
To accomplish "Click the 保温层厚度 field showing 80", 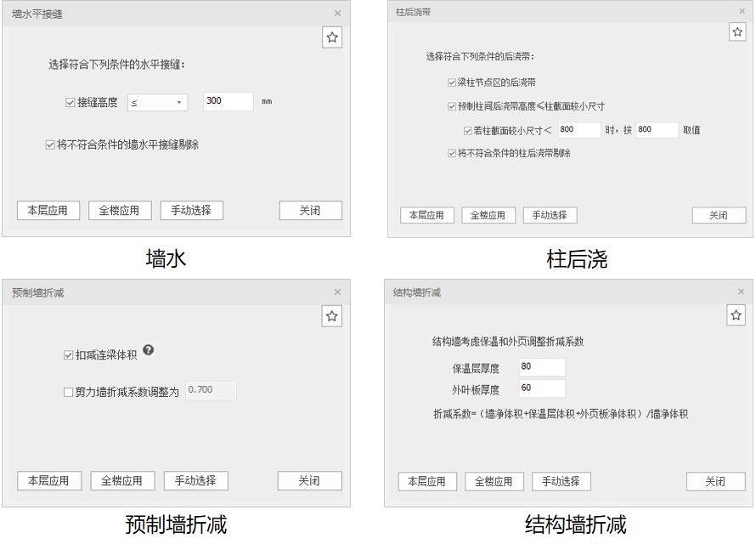I will click(542, 367).
